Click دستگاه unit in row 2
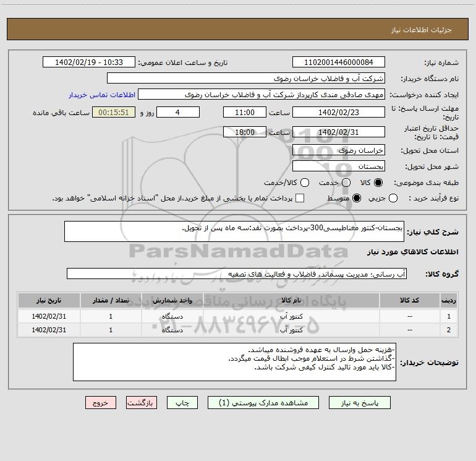This screenshot has height=461, width=476. [x=172, y=330]
